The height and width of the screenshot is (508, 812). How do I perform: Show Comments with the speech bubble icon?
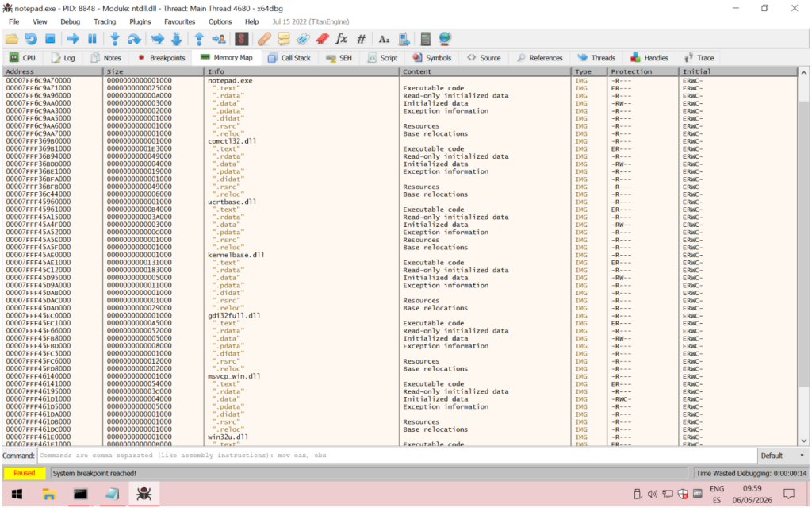tap(283, 39)
